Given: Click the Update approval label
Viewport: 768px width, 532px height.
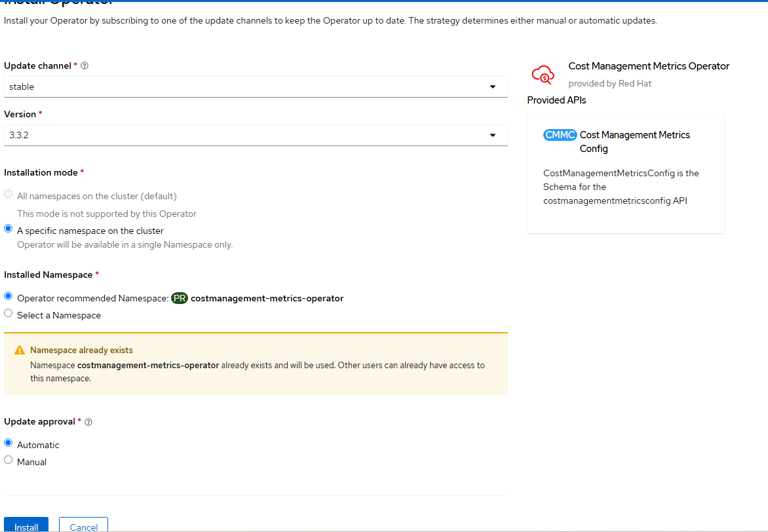Looking at the screenshot, I should [40, 422].
